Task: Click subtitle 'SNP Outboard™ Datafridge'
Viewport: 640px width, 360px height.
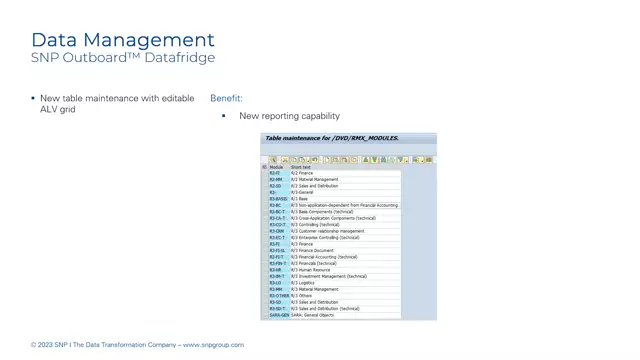Action: click(x=123, y=58)
